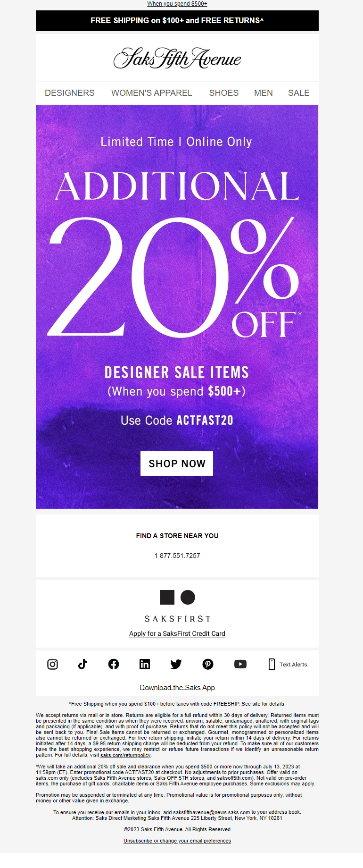Unsubscribe or change email preferences
Viewport: 363px width, 868px height.
177,841
